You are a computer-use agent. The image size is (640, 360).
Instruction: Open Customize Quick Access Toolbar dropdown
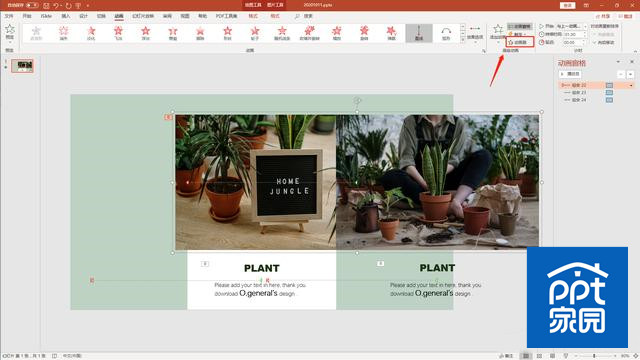[x=88, y=6]
